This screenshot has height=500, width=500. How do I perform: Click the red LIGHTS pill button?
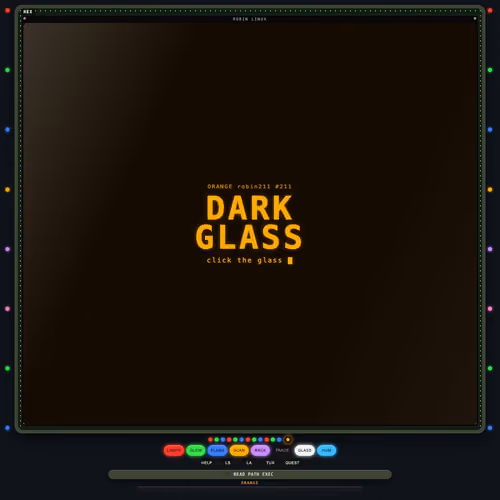pyautogui.click(x=174, y=450)
